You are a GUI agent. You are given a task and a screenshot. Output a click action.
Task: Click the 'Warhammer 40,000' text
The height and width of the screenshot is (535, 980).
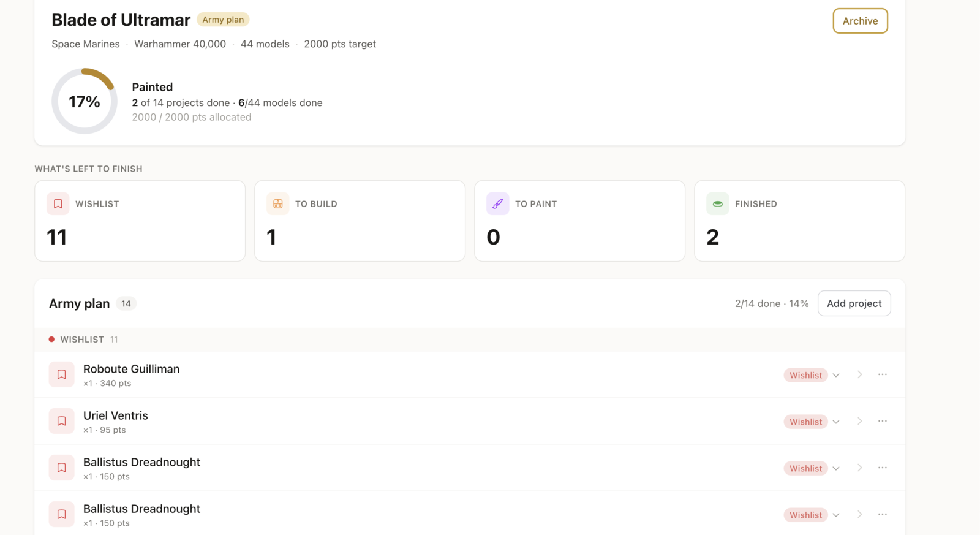pos(180,44)
